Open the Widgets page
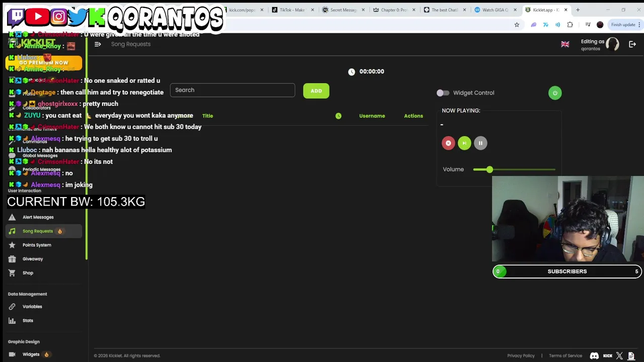644x362 pixels. point(31,354)
